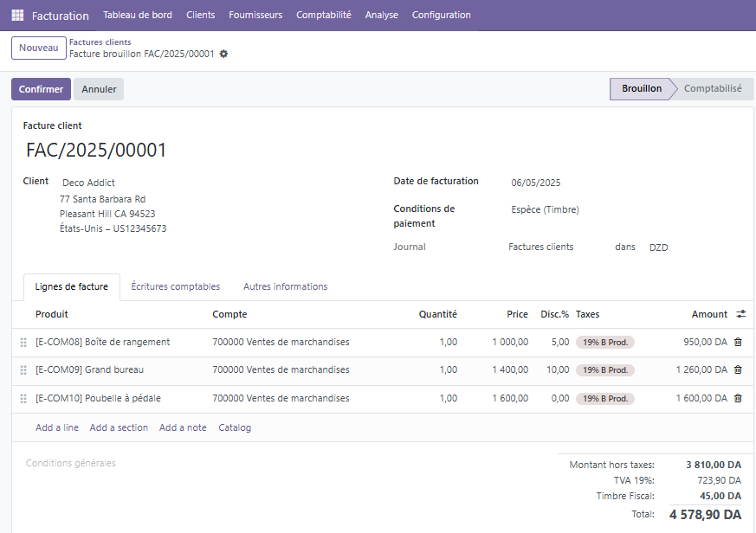Edit discount 10,00 cell
This screenshot has width=756, height=533.
pos(558,370)
